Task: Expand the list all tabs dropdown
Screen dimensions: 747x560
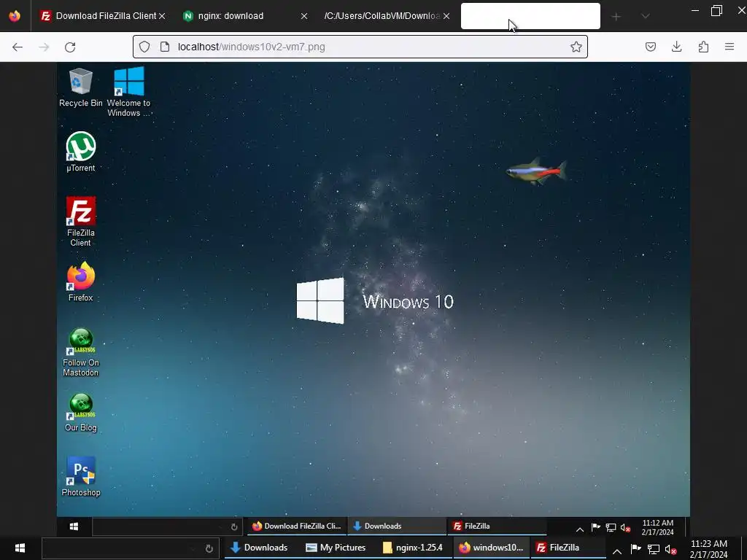Action: click(645, 16)
